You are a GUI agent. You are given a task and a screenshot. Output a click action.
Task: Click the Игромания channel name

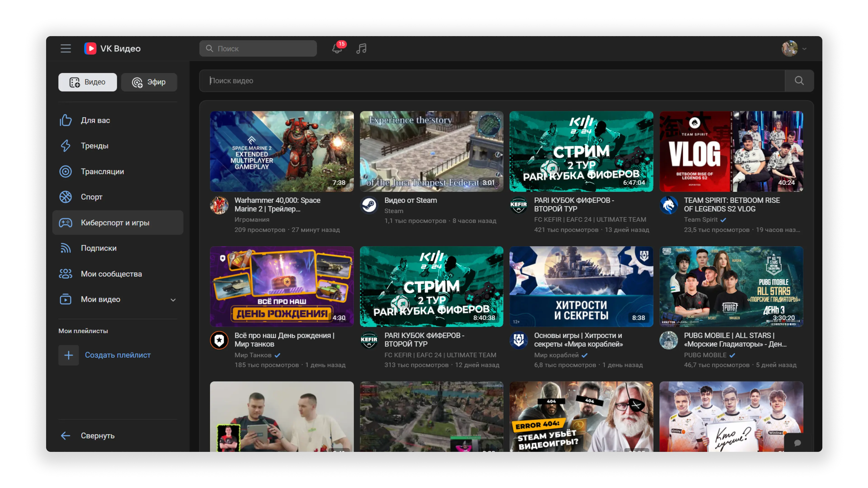252,220
